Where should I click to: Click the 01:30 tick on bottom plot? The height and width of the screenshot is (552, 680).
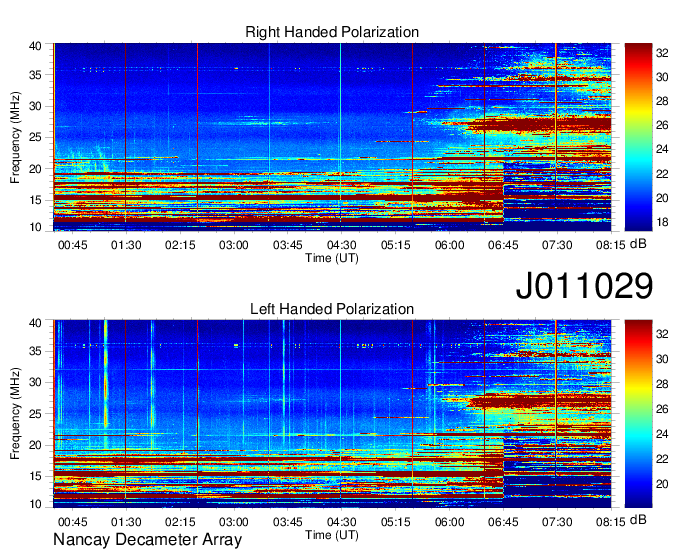[126, 522]
